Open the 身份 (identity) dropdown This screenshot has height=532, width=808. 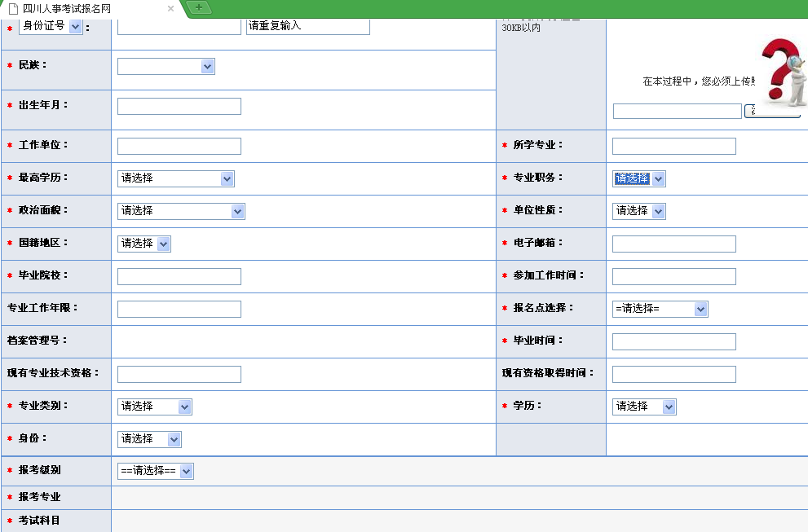(x=149, y=439)
